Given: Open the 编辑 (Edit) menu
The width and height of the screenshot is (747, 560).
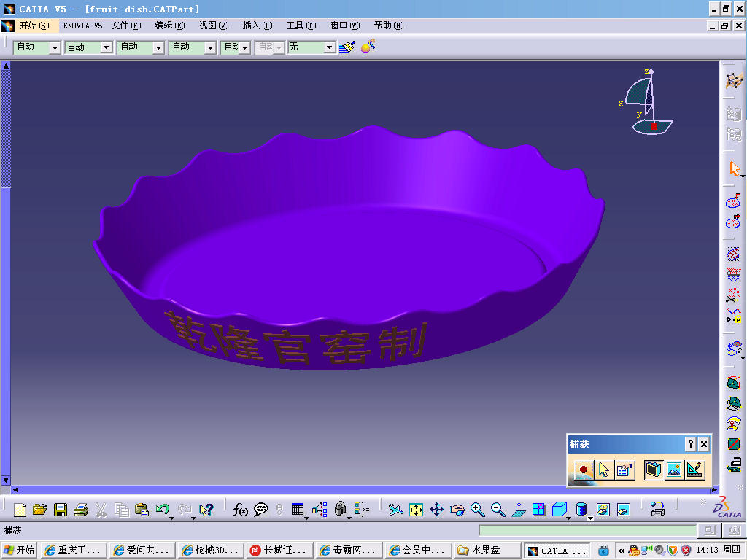Looking at the screenshot, I should 169,26.
